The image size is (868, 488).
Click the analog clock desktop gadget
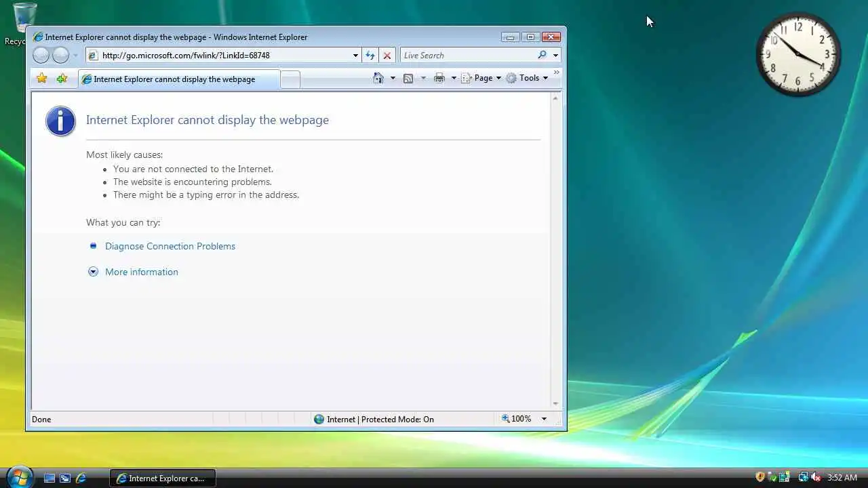(798, 54)
